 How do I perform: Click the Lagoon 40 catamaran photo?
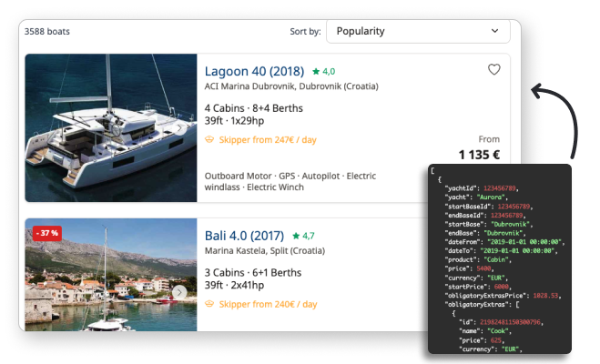(110, 127)
